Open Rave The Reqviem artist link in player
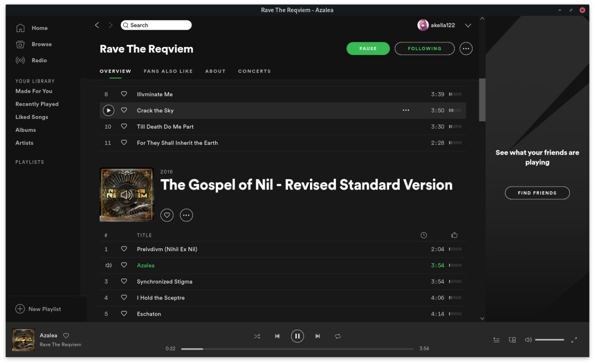 [x=60, y=344]
